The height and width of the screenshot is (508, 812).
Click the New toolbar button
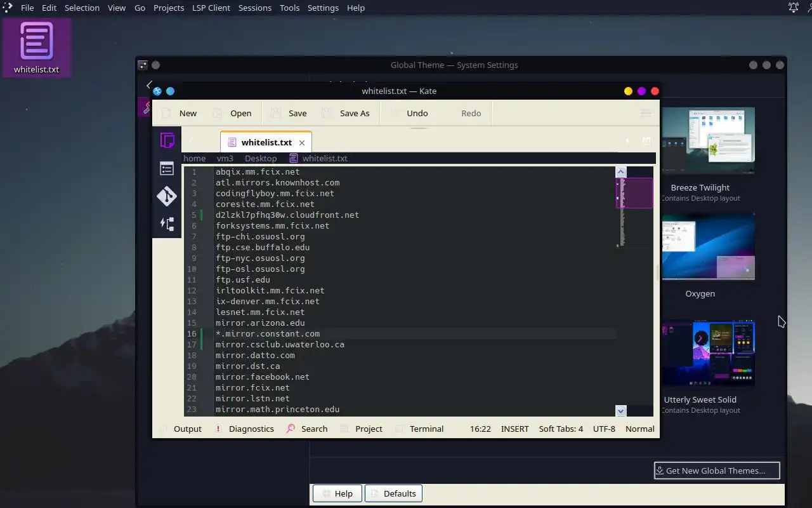[x=180, y=113]
